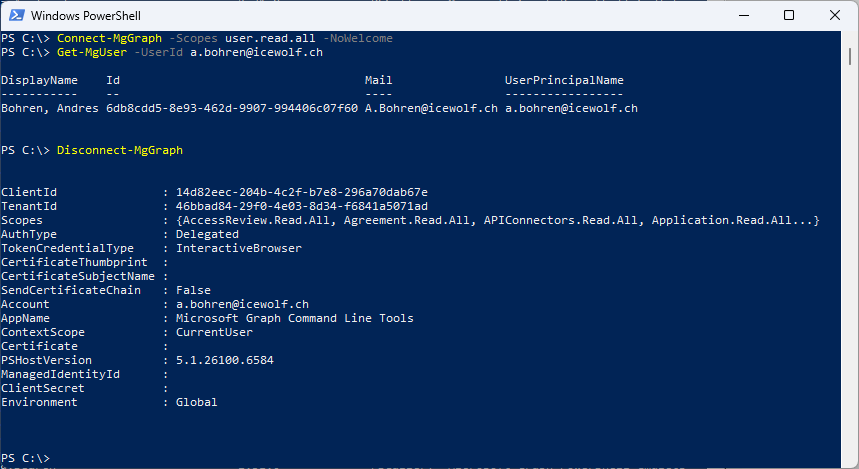Click the Mail value A.Bohren@icewolf.ch
The image size is (859, 469).
(x=431, y=108)
